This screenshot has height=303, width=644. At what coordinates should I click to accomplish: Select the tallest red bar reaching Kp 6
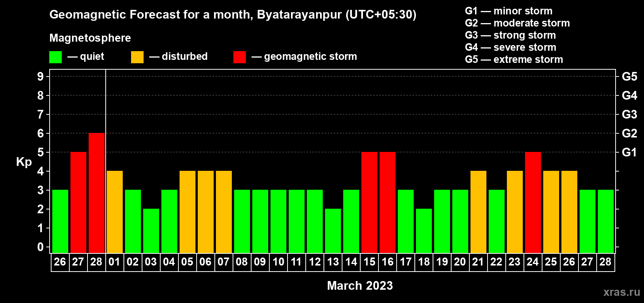click(97, 193)
